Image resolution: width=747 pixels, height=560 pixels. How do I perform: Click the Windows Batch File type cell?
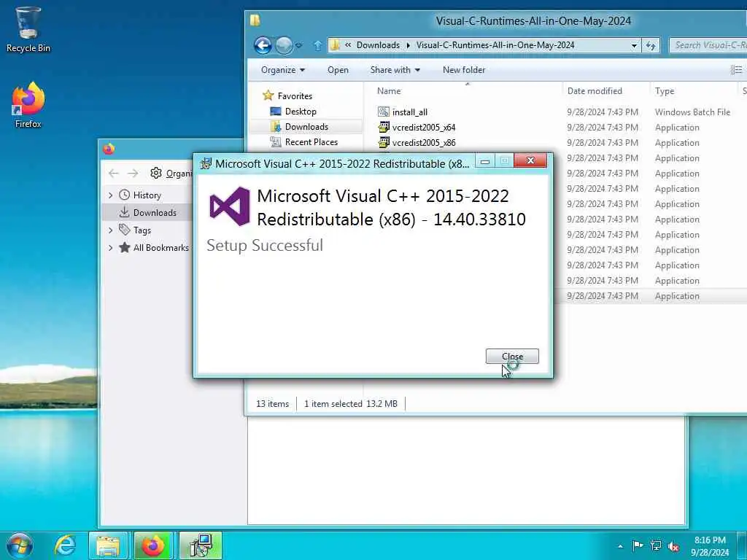click(692, 112)
